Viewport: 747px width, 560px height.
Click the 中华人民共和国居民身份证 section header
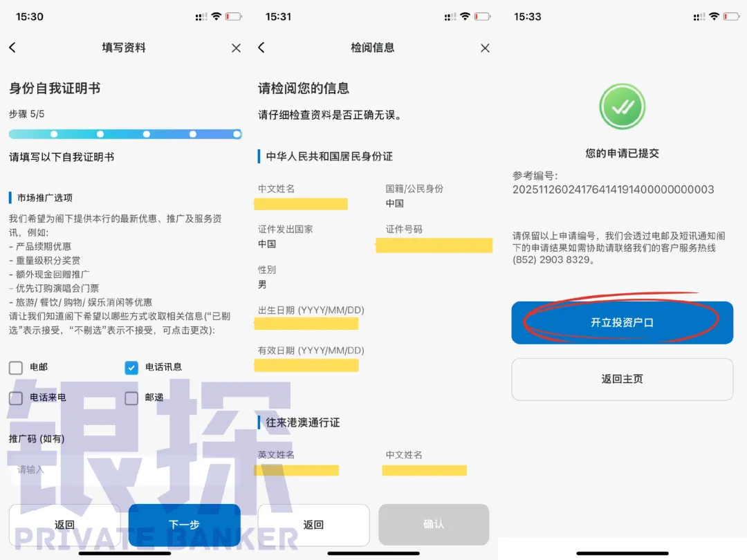[329, 156]
